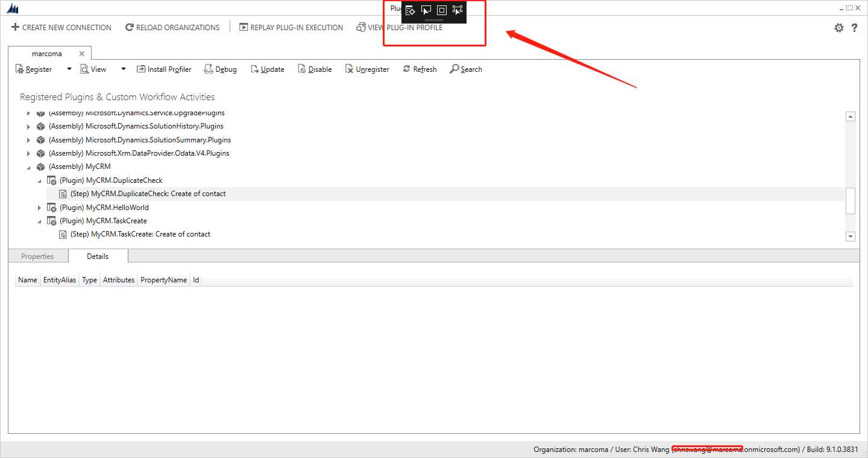
Task: Unregister the selected item
Action: [367, 69]
